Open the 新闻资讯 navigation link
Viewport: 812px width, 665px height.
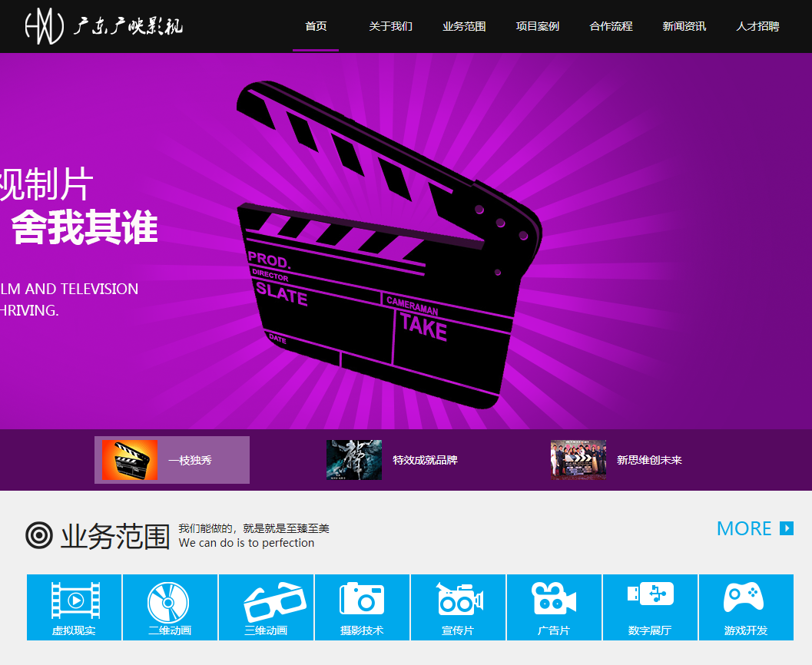pos(684,26)
